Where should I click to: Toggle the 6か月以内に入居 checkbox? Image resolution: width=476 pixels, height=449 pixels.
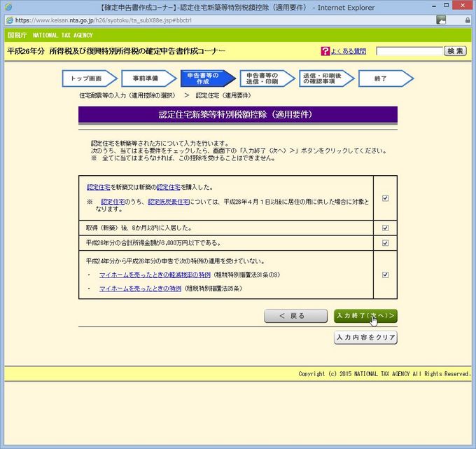point(385,228)
